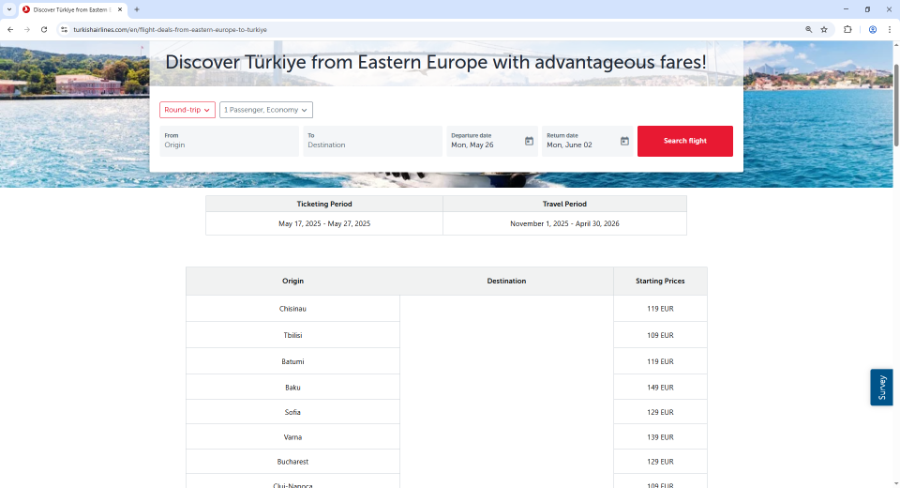Open the Return date calendar icon
The width and height of the screenshot is (900, 488).
tap(624, 141)
